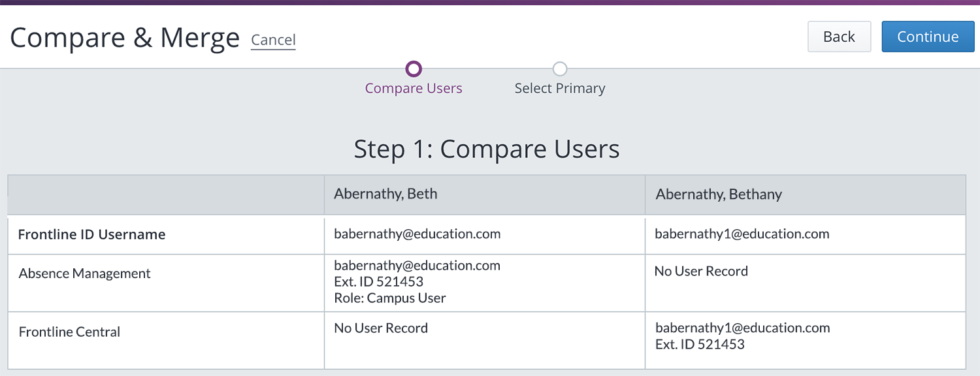Select the Compare Users step label
Screen dimensions: 980x376
pyautogui.click(x=414, y=88)
